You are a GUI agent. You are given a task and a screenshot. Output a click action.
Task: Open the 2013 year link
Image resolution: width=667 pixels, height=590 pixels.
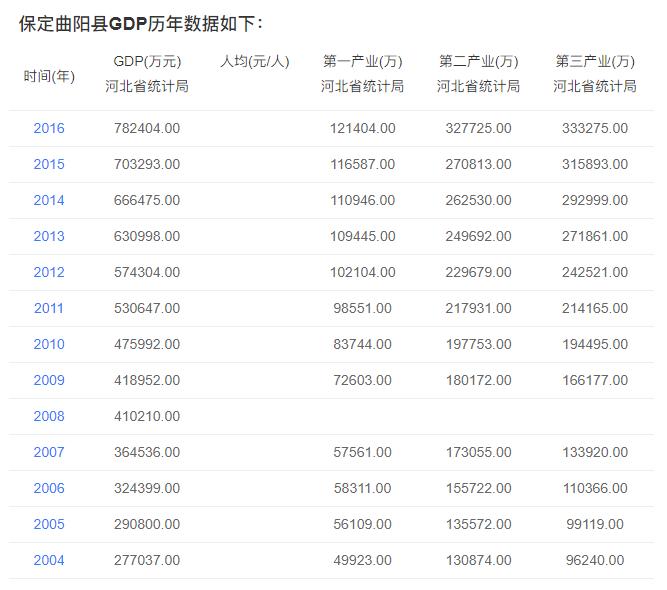[49, 236]
